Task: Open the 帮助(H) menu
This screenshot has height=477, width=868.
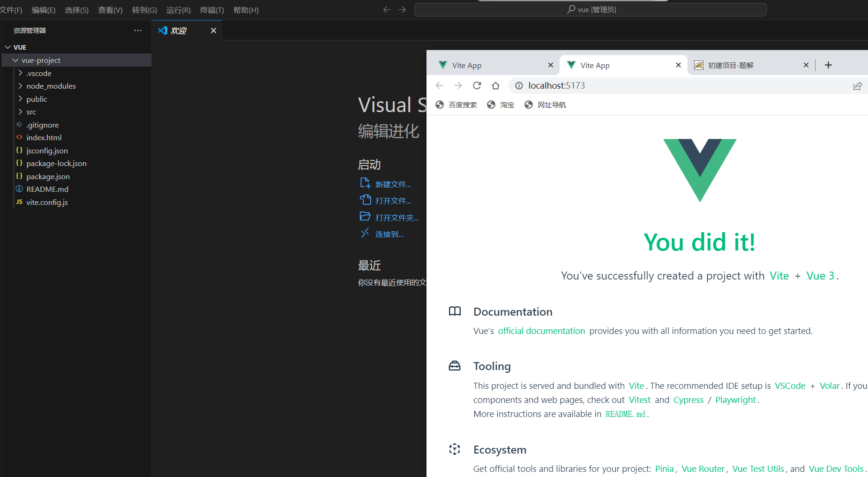Action: [246, 10]
